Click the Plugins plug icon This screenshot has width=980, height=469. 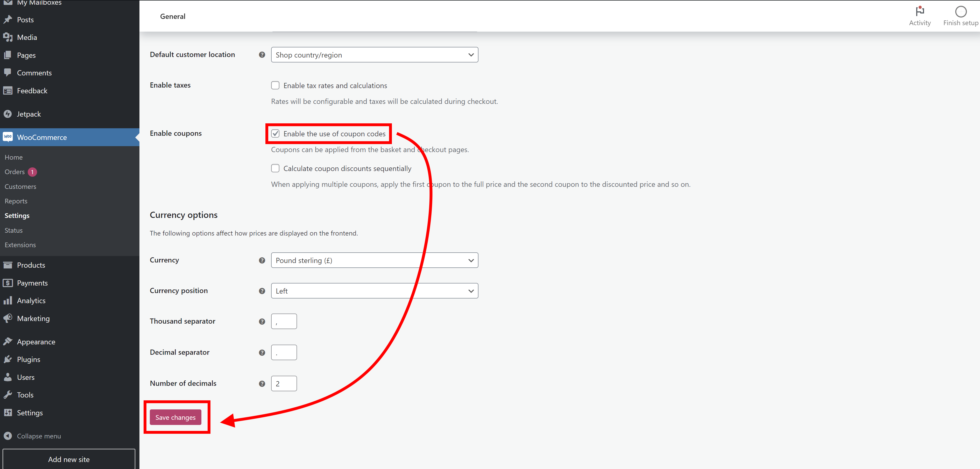[8, 359]
